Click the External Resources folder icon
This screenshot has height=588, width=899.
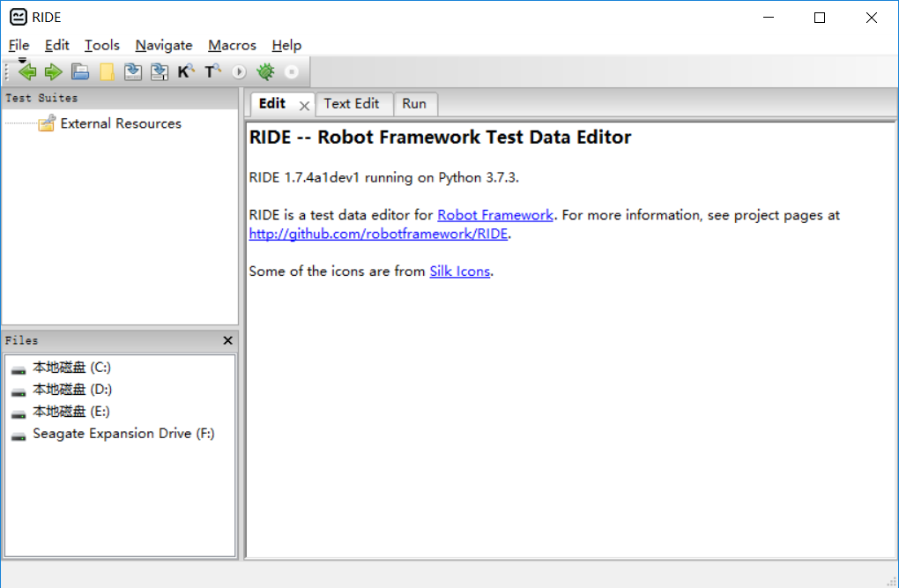[x=47, y=123]
